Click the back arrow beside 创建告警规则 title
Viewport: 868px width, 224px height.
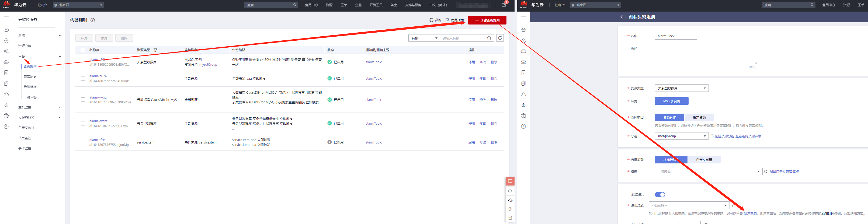pos(621,17)
